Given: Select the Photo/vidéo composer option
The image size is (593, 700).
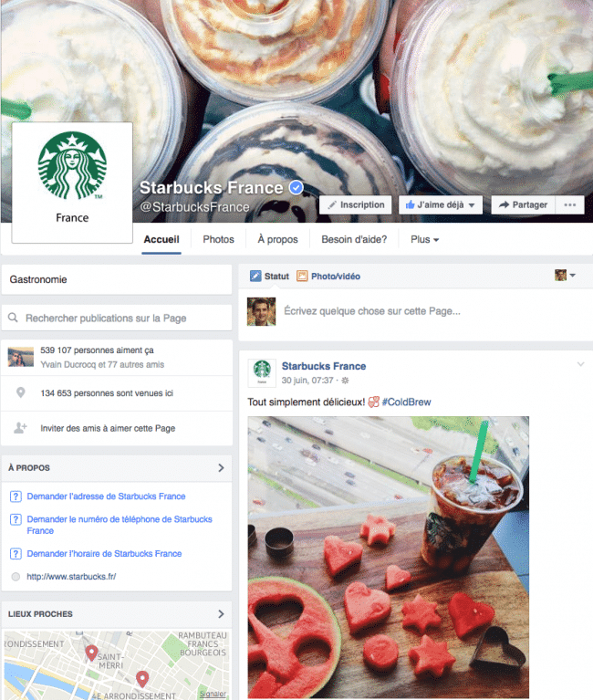Looking at the screenshot, I should pos(328,277).
